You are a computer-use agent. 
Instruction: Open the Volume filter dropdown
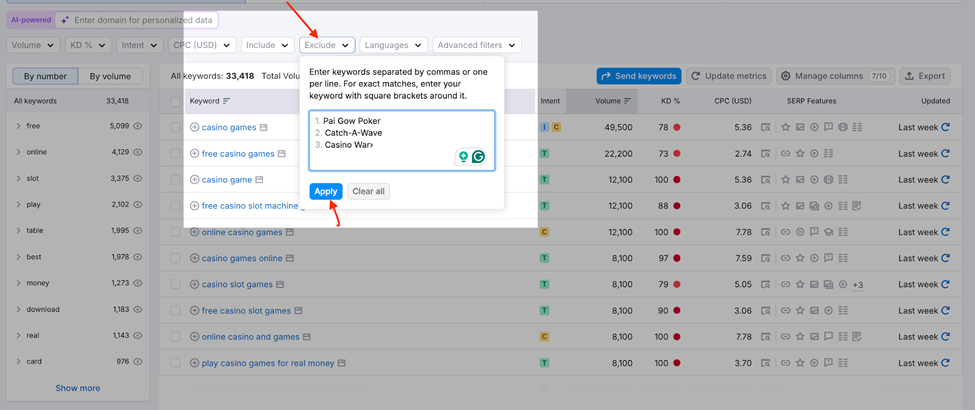(x=34, y=45)
